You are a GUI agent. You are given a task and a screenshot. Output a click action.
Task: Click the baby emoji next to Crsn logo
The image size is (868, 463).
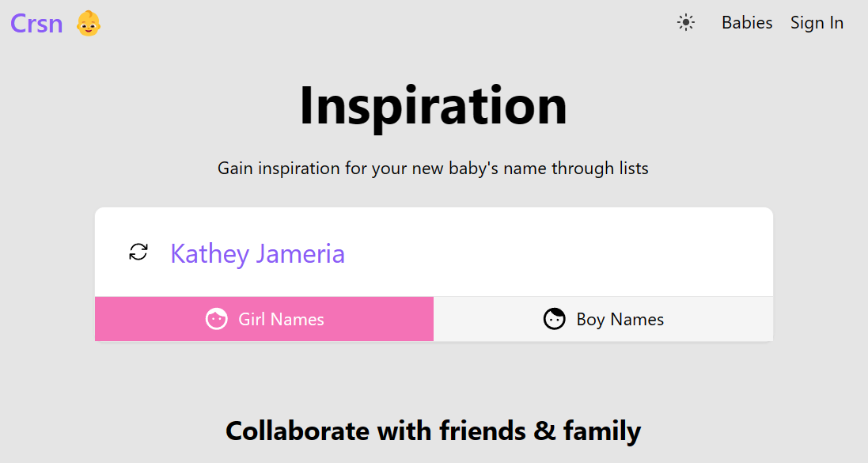click(x=87, y=23)
